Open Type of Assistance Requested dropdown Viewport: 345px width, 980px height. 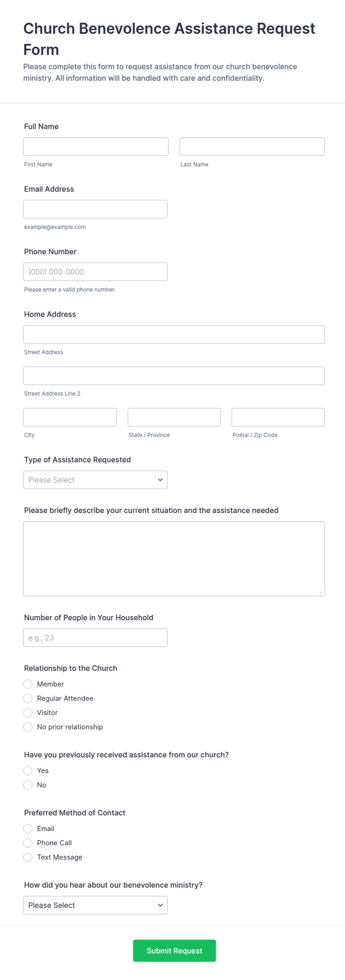tap(95, 480)
